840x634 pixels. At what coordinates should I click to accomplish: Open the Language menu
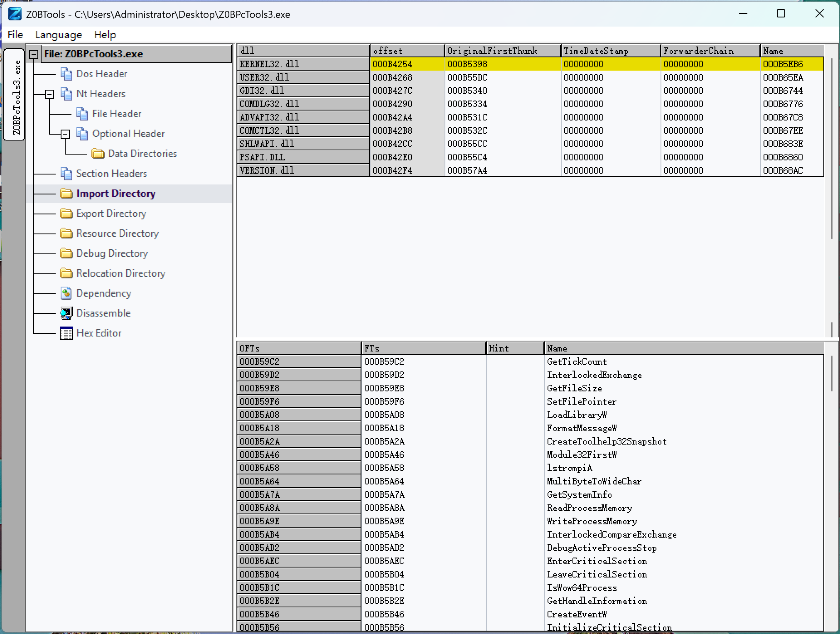(x=59, y=35)
